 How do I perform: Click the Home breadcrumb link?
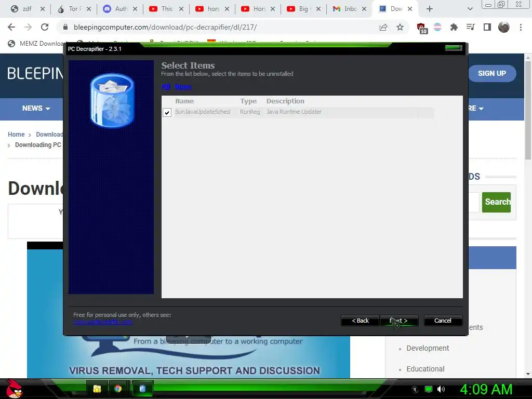pyautogui.click(x=16, y=135)
